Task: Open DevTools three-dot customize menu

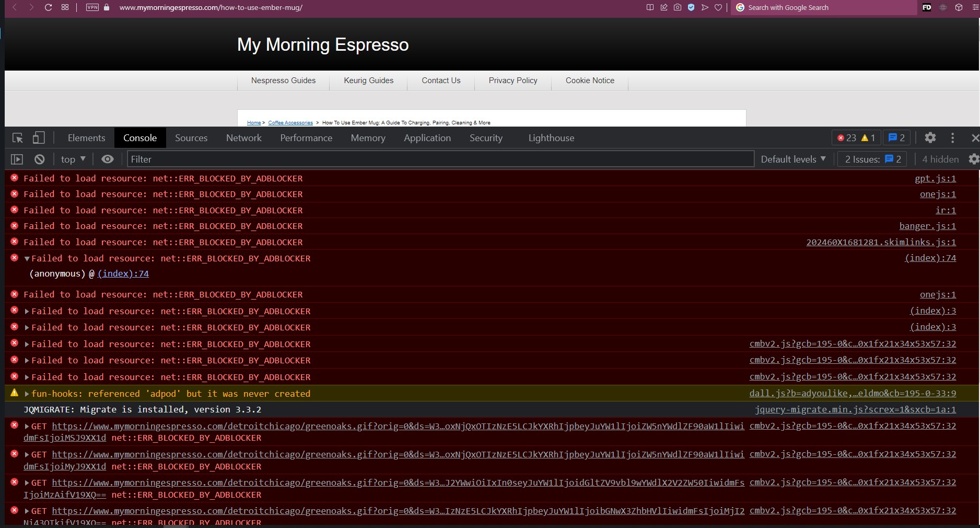Action: pos(952,138)
